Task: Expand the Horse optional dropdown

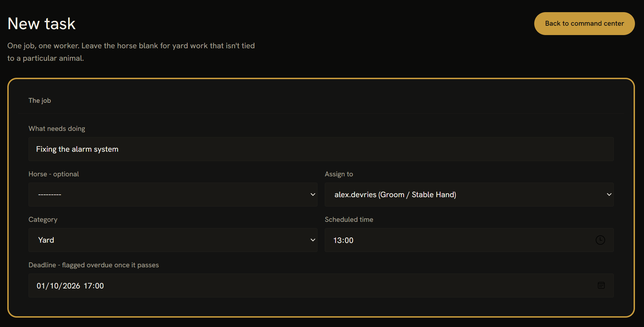Action: [x=173, y=194]
